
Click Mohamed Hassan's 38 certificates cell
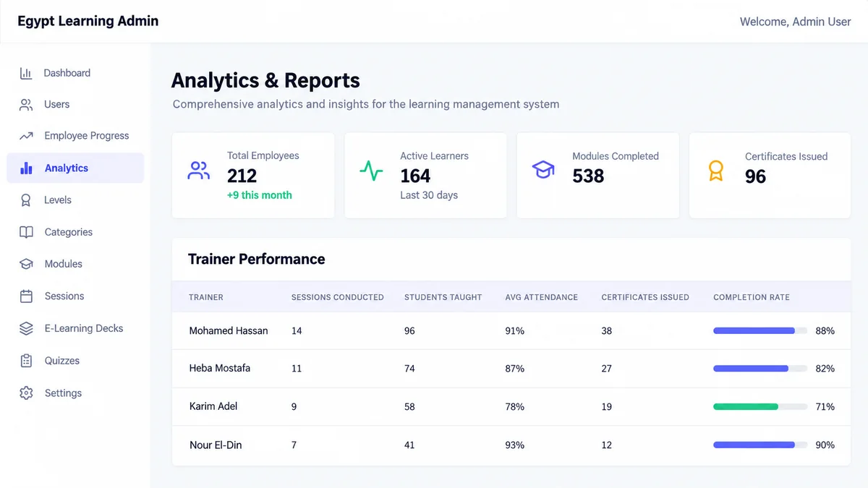coord(606,330)
